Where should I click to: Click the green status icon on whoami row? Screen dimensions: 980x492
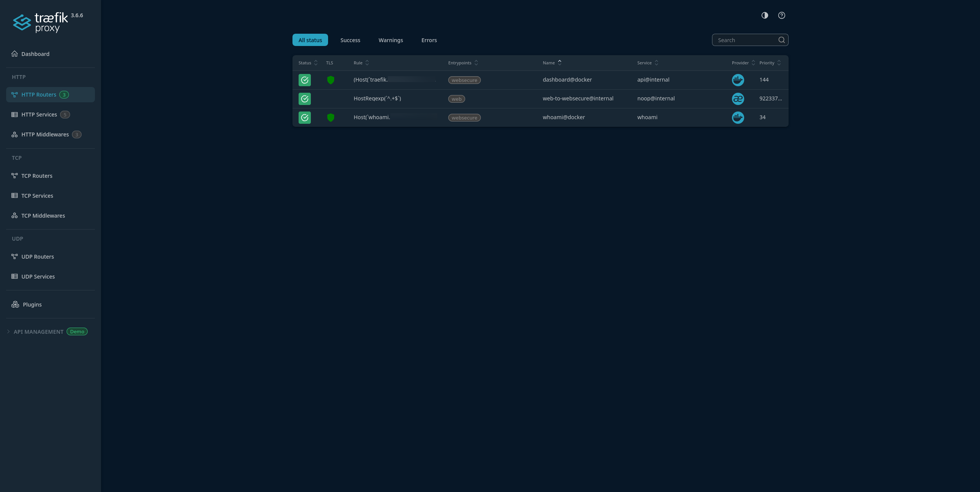(x=305, y=118)
